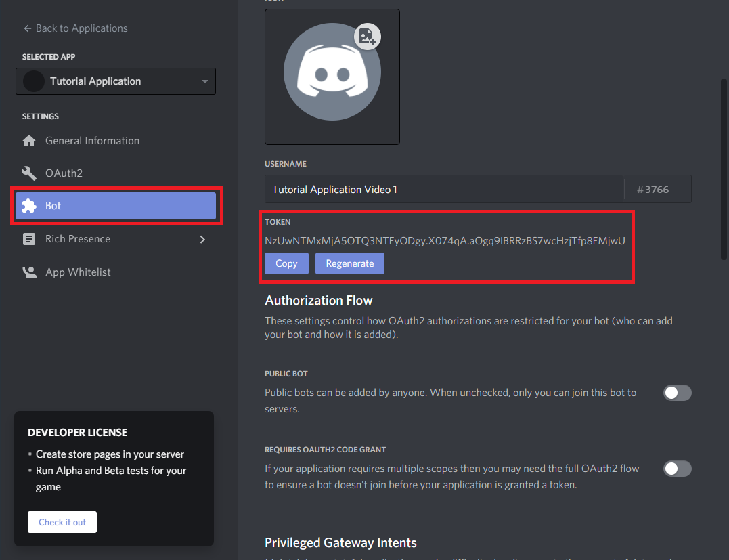This screenshot has height=560, width=729.
Task: Copy the bot token
Action: pos(286,263)
